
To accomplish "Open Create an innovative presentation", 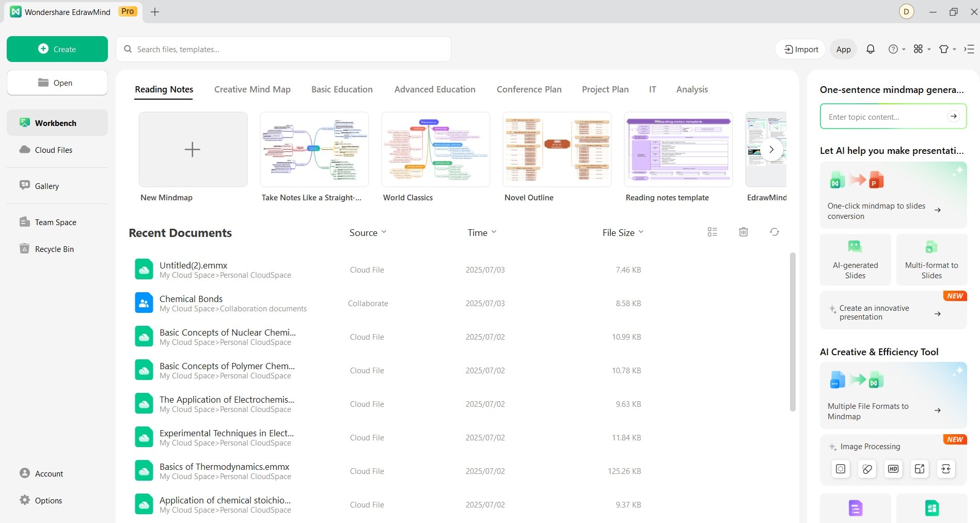I will point(893,310).
